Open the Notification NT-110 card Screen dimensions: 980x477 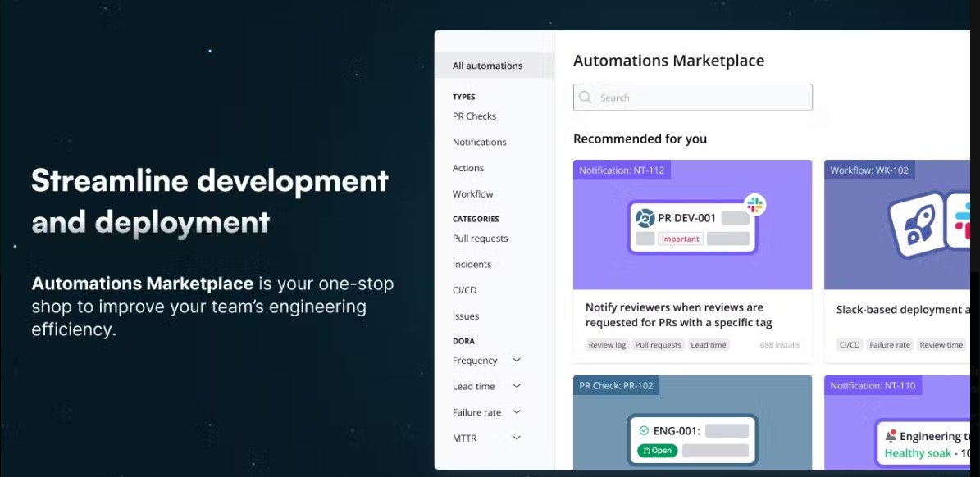click(897, 422)
